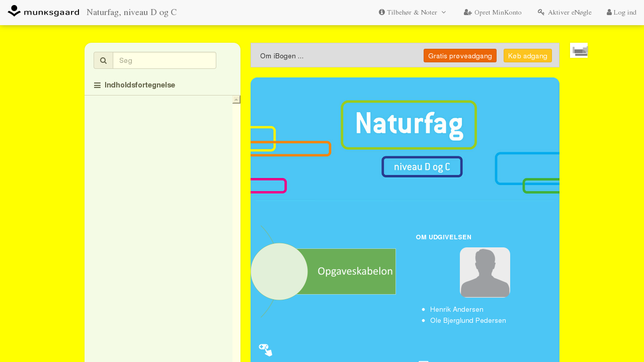Click the Køb adgang button
644x362 pixels.
(x=527, y=56)
